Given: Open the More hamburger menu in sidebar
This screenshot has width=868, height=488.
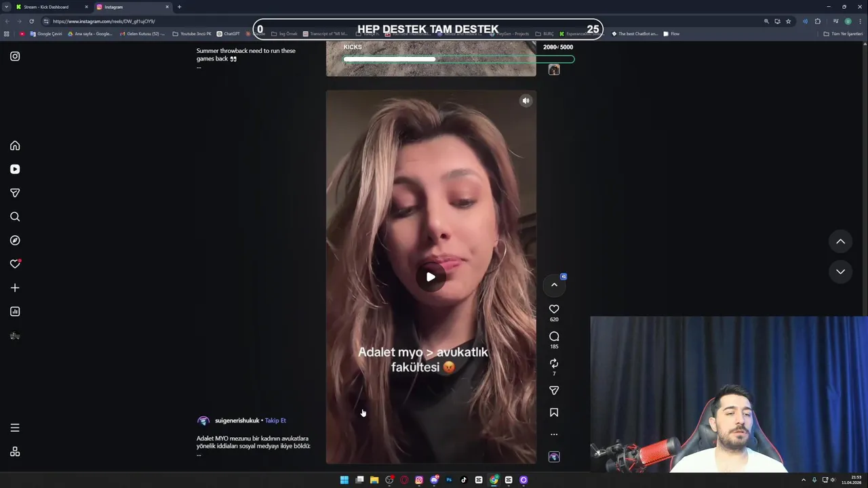Looking at the screenshot, I should (15, 428).
